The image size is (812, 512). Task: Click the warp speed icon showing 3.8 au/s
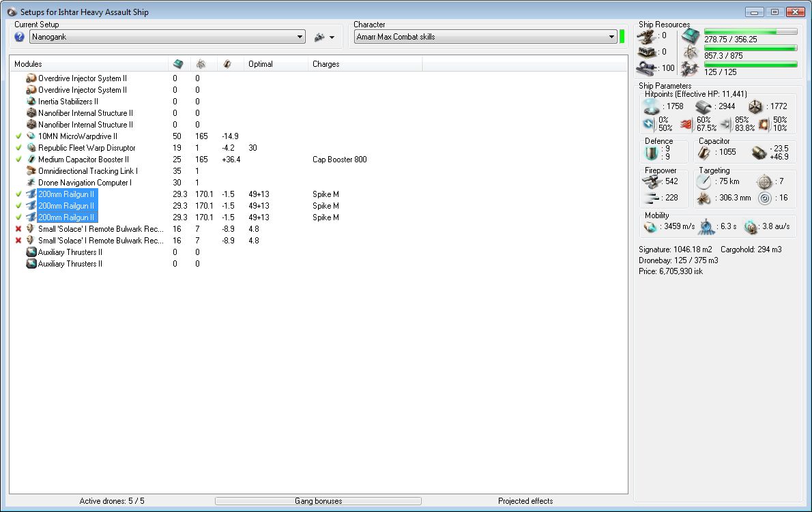tap(751, 226)
